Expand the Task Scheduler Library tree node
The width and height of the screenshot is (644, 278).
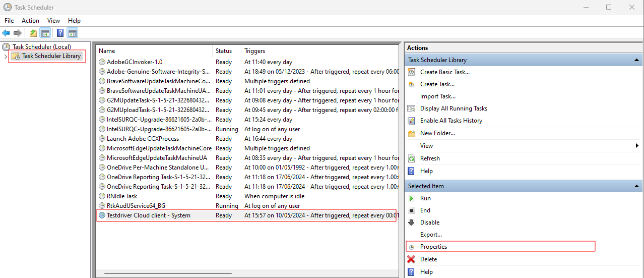click(6, 56)
